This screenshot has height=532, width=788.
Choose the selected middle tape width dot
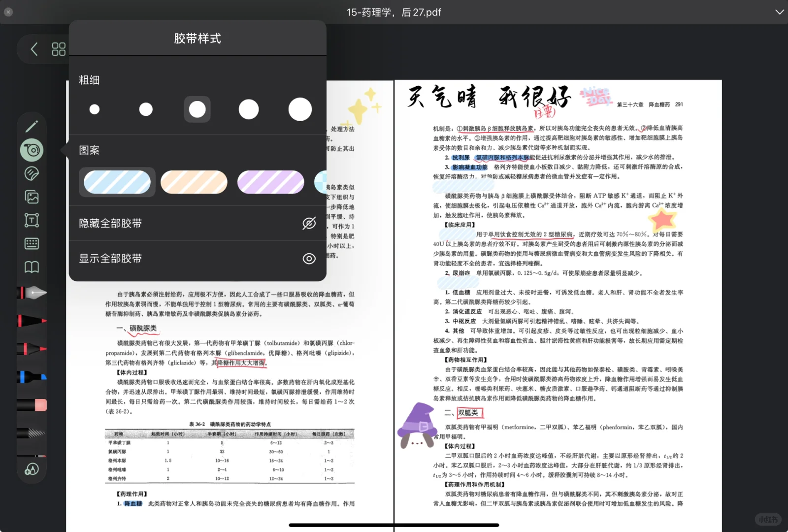(197, 109)
